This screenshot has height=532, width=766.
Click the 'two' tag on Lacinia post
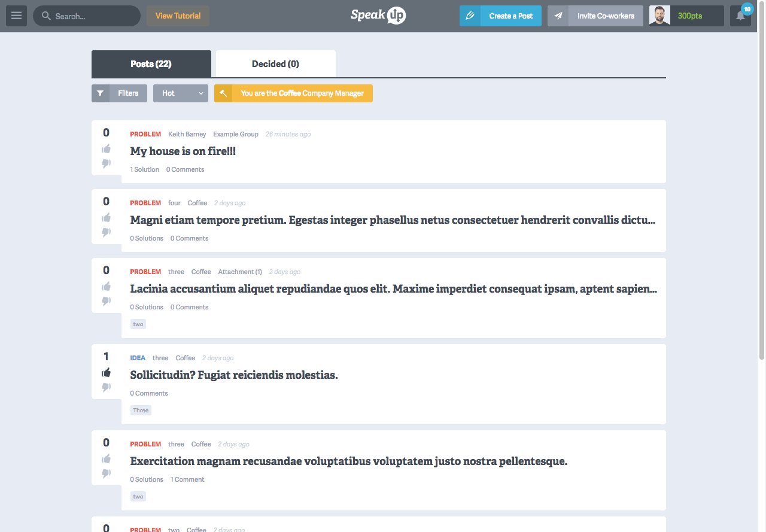tap(138, 324)
